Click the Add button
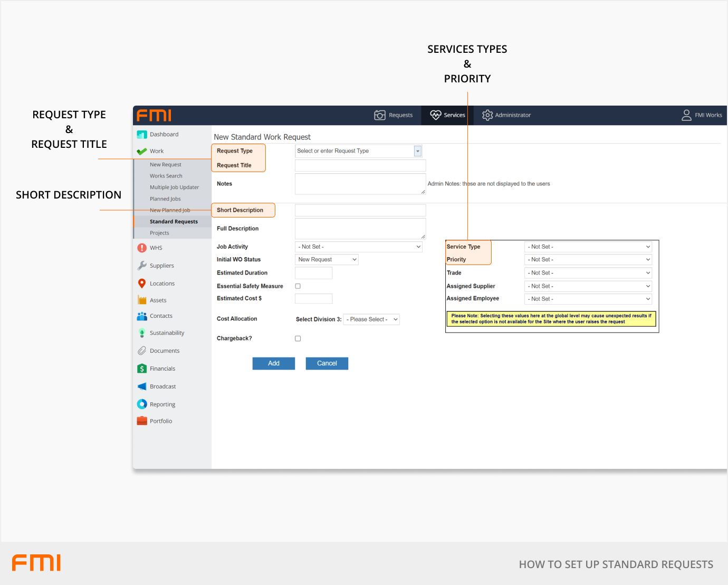728x585 pixels. [274, 364]
